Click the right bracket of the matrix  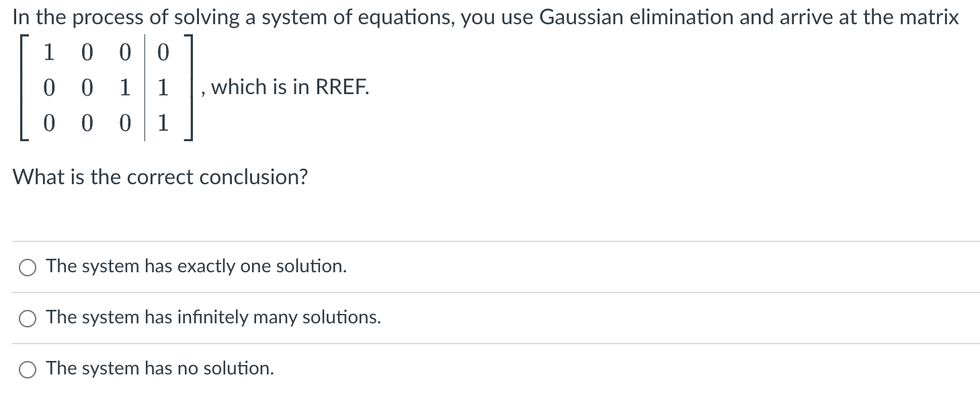tap(189, 87)
